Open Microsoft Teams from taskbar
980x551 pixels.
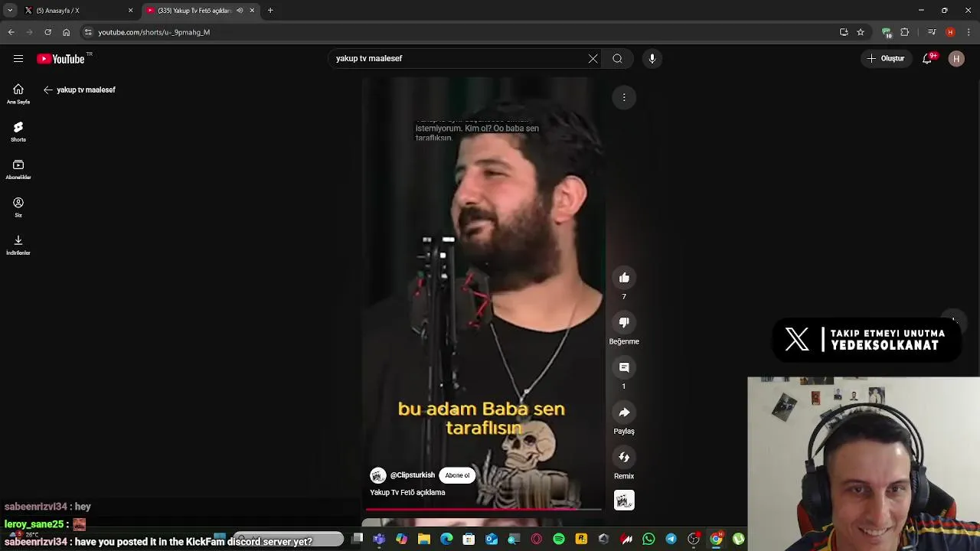point(379,540)
